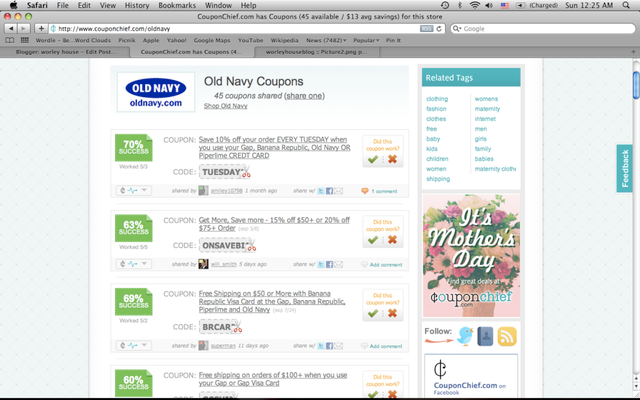Click the red X for the TUESDAY coupon
This screenshot has width=640, height=400.
(x=392, y=159)
